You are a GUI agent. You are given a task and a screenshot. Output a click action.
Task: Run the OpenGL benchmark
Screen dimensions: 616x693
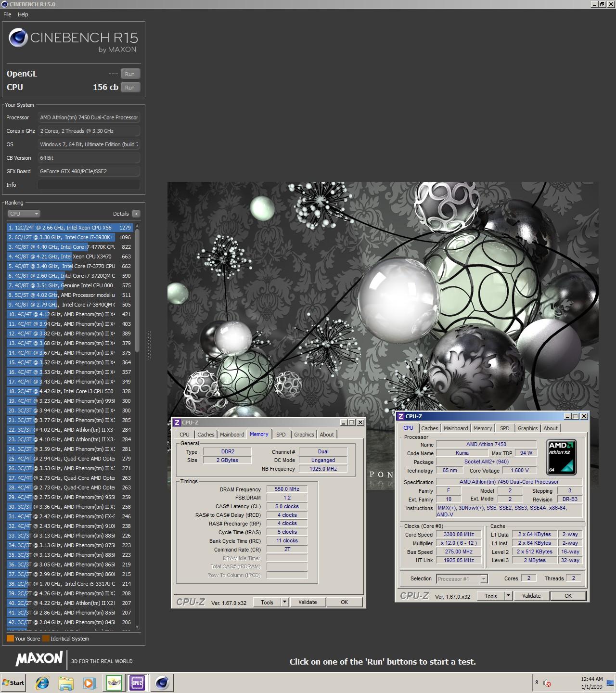(130, 74)
